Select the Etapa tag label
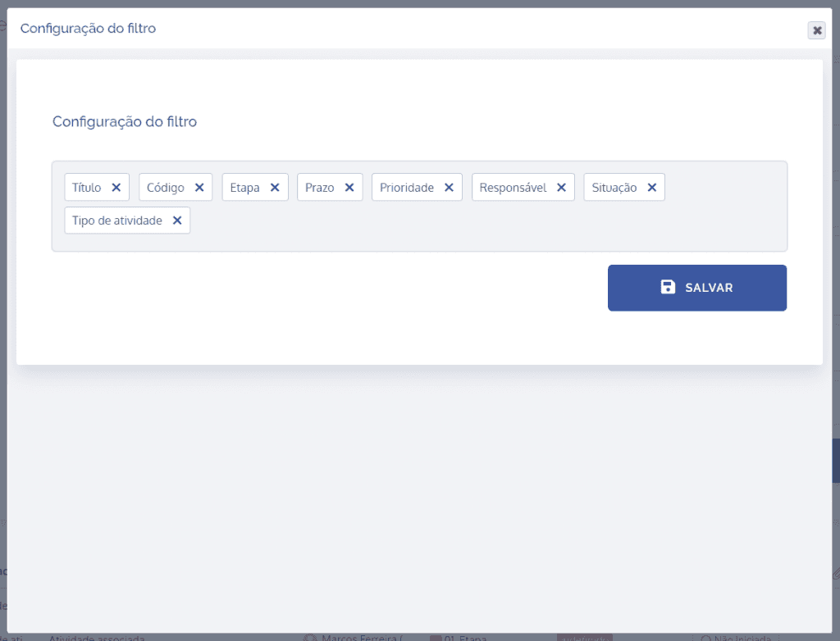 (x=244, y=188)
